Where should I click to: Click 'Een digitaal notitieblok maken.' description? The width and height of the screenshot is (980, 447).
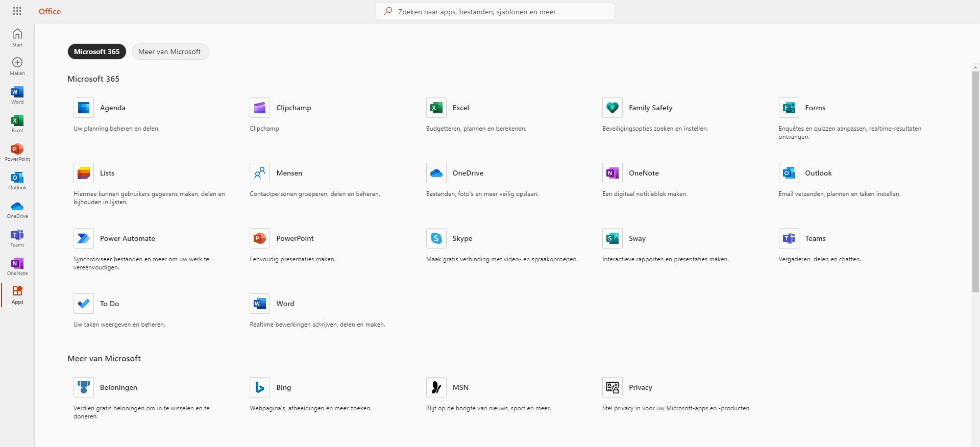[x=645, y=194]
